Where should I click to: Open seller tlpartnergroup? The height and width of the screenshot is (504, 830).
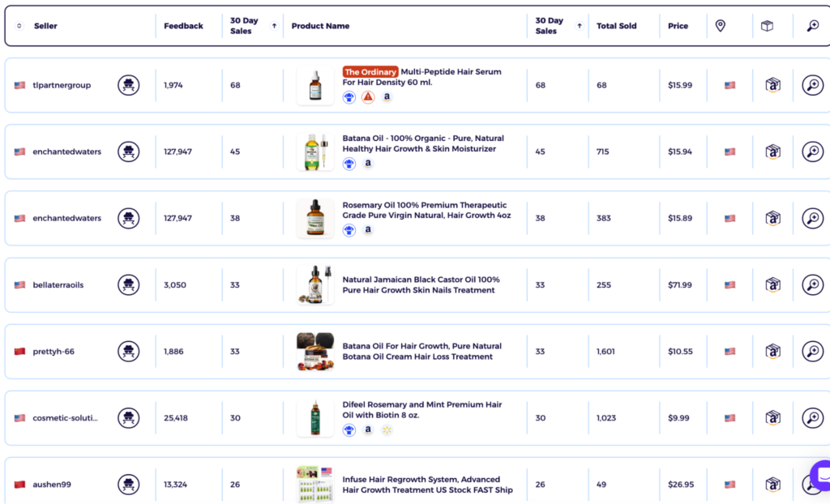tap(62, 85)
